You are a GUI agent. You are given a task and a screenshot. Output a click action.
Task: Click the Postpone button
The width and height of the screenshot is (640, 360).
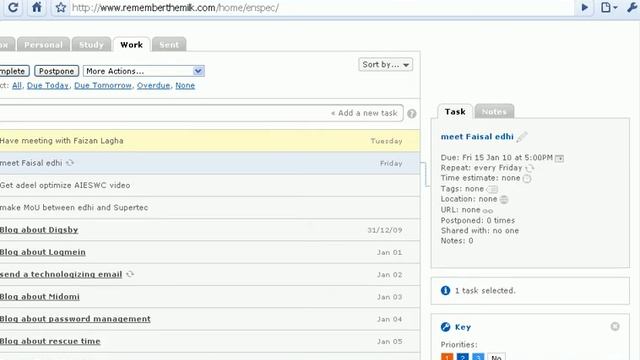56,71
